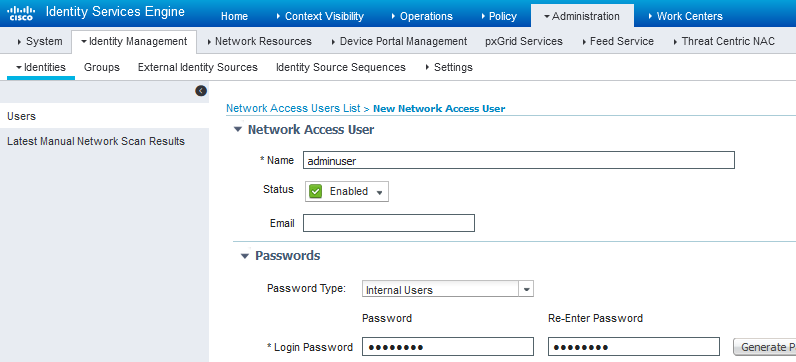Click the Email input field

click(x=389, y=223)
